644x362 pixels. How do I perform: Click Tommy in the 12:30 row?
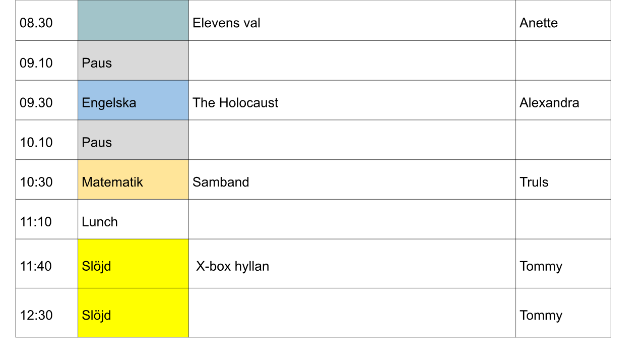pos(563,315)
